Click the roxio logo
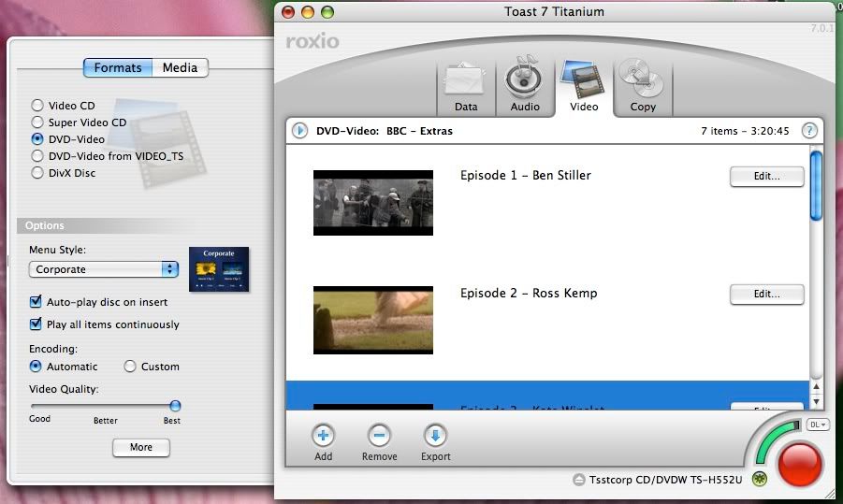The height and width of the screenshot is (504, 843). coord(312,41)
